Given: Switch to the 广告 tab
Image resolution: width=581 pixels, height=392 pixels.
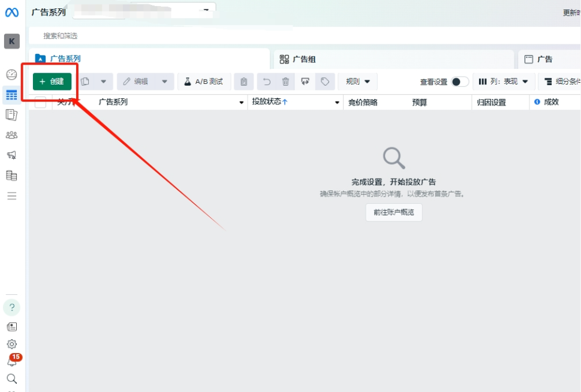Looking at the screenshot, I should pos(549,59).
